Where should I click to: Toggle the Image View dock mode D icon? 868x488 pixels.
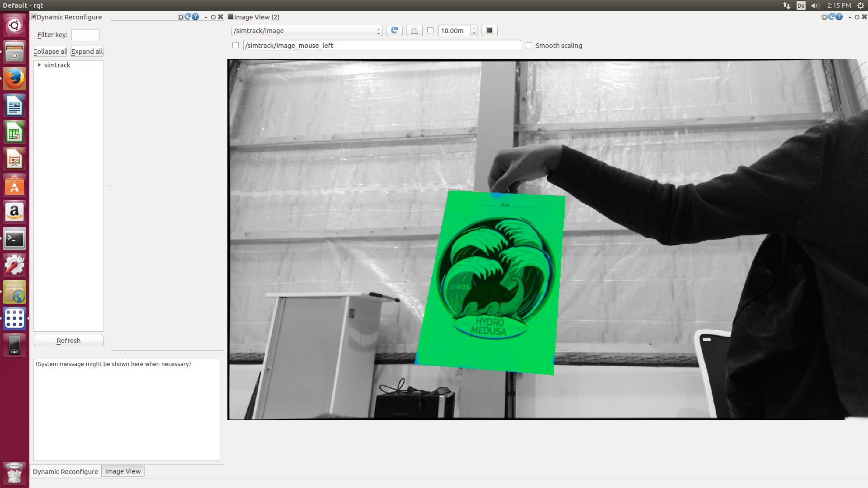pyautogui.click(x=824, y=17)
